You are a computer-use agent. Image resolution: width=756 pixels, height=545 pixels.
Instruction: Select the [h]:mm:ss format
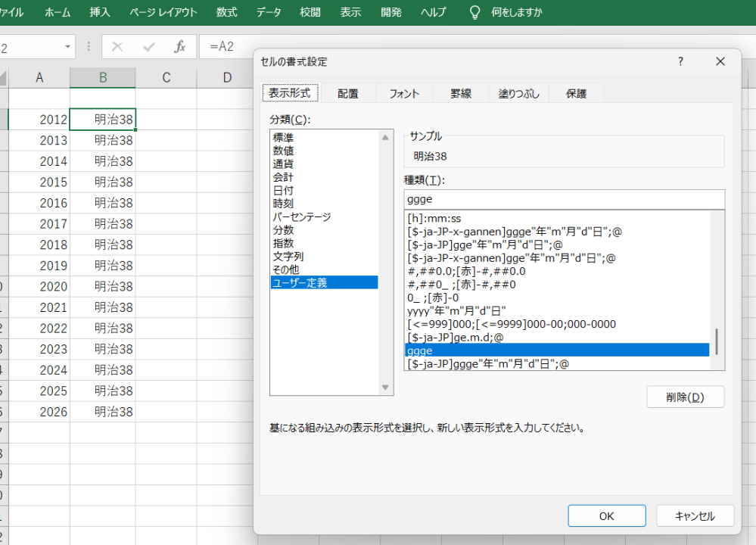(557, 219)
